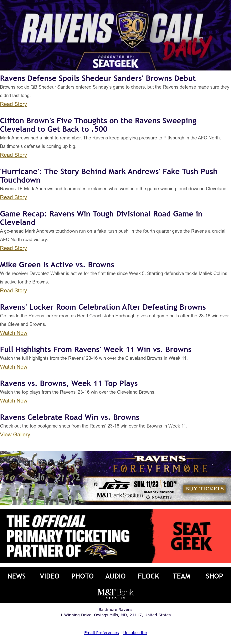The height and width of the screenshot is (644, 231).
Task: Click Read Story under Shedeur Sanders article
Action: (13, 104)
